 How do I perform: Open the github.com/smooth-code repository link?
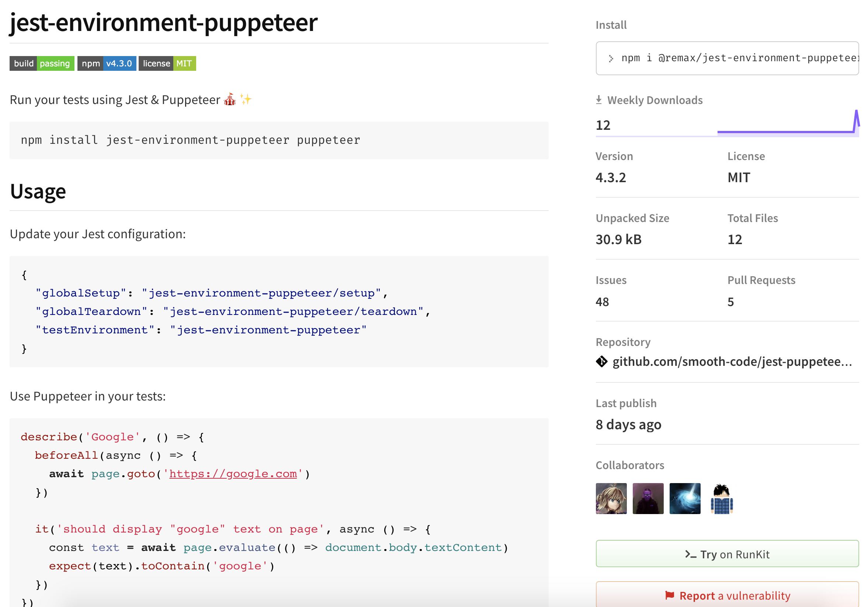tap(732, 362)
